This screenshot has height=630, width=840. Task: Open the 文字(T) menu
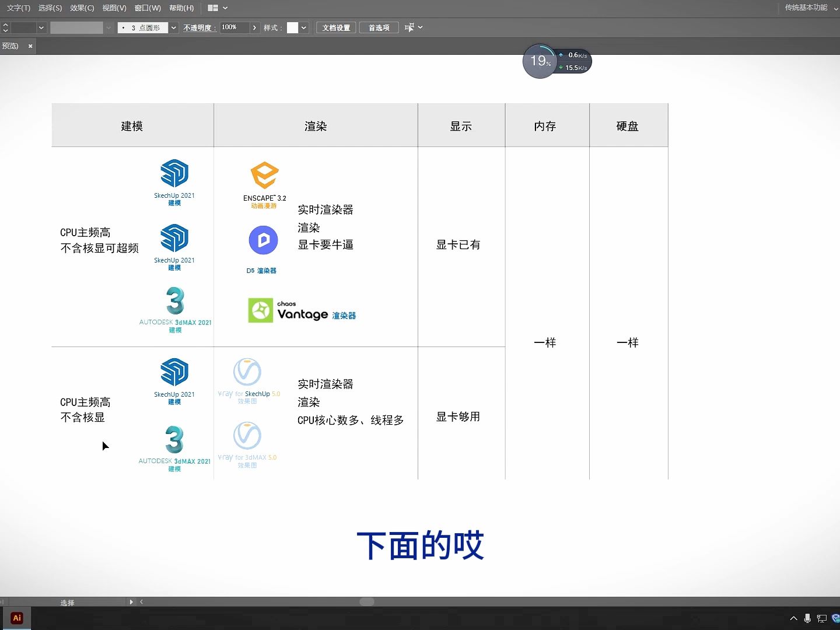pyautogui.click(x=18, y=8)
